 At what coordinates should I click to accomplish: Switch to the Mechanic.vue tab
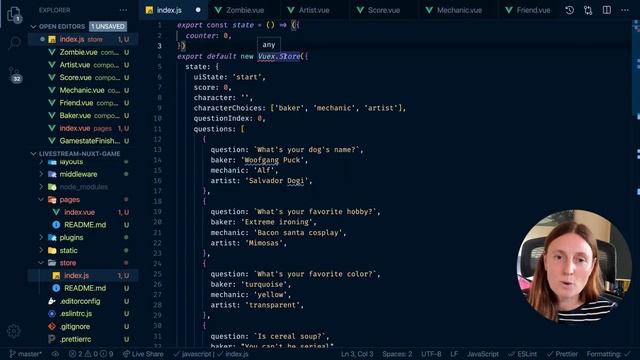coord(458,10)
